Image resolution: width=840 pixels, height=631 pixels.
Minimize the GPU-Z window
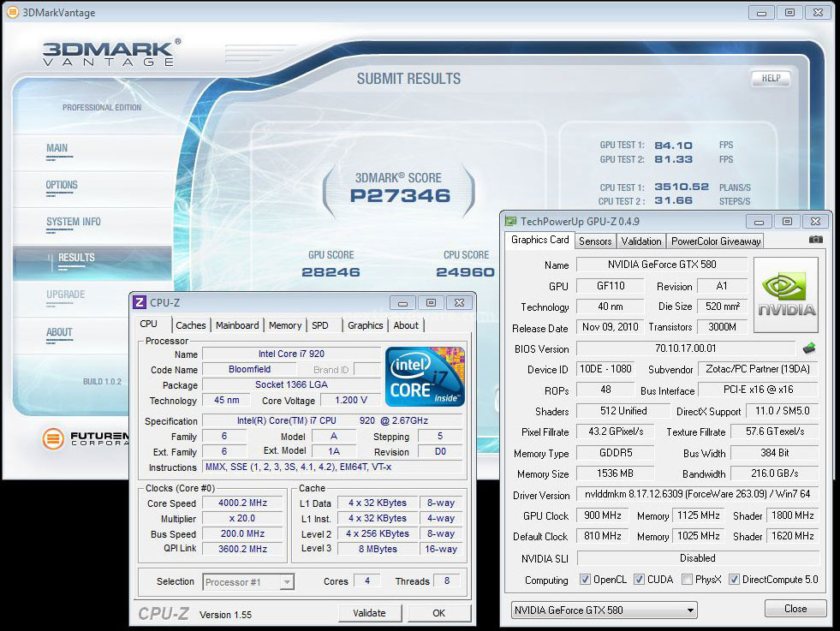coord(760,221)
